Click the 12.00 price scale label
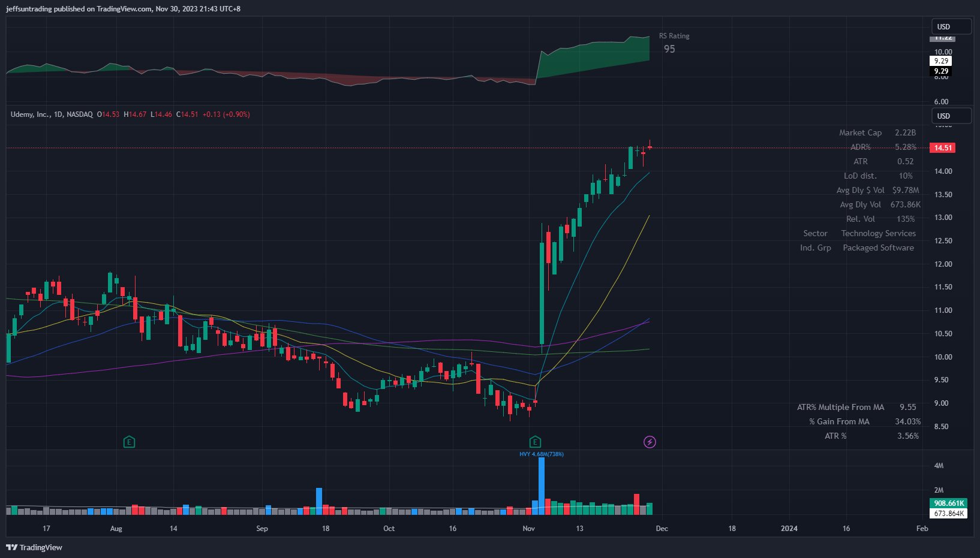The width and height of the screenshot is (980, 558). (943, 264)
